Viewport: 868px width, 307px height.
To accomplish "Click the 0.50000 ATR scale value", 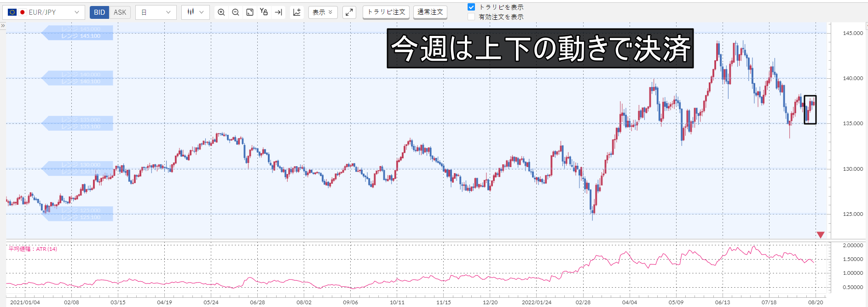I will [x=853, y=287].
